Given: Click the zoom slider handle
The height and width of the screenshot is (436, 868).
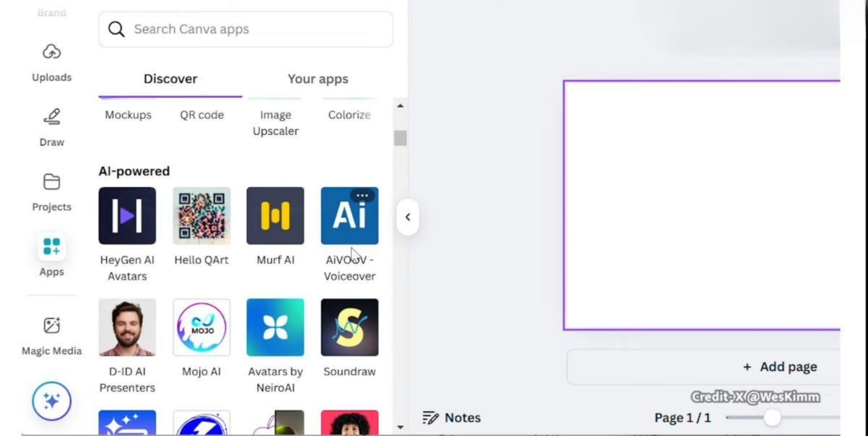Looking at the screenshot, I should click(772, 418).
